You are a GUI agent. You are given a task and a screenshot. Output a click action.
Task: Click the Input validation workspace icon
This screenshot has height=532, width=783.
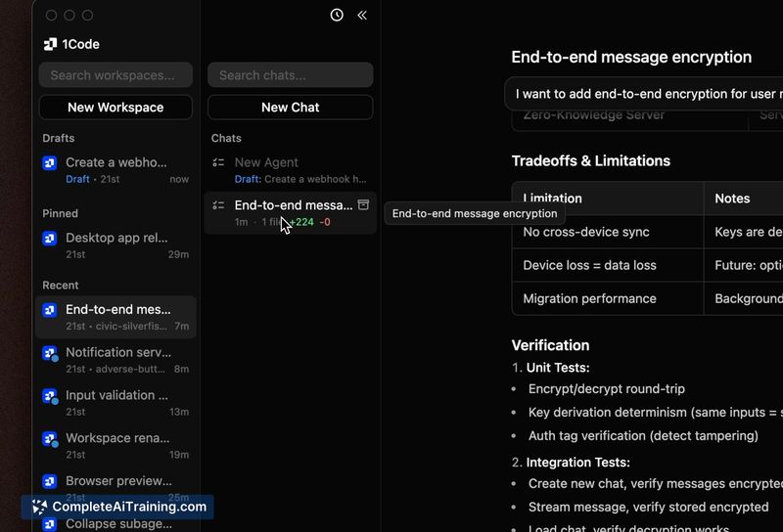point(50,396)
